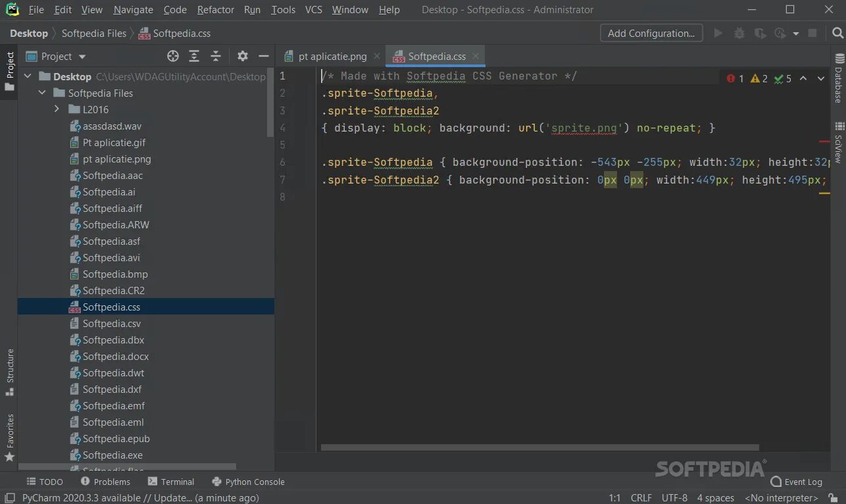Hide the Project tool window
This screenshot has height=504, width=846.
click(x=264, y=56)
